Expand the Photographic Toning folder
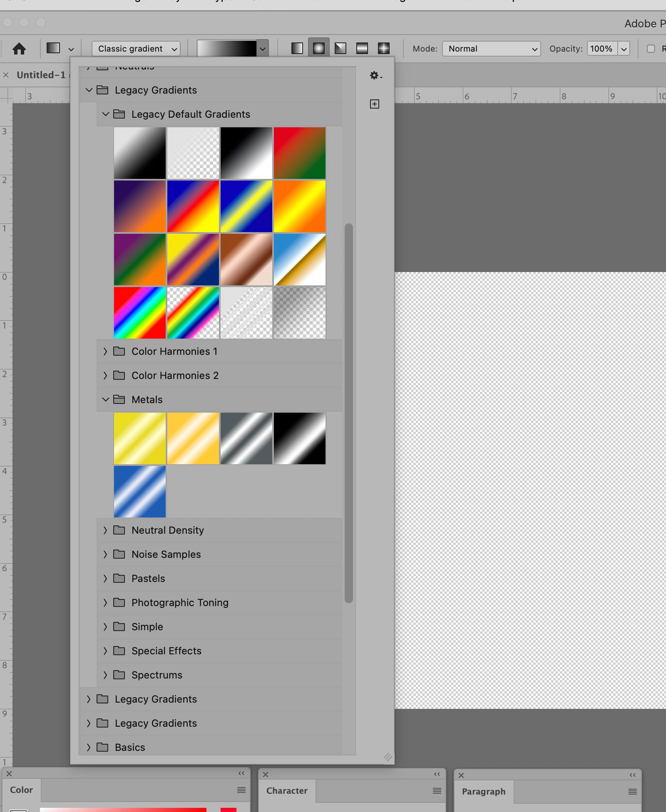This screenshot has height=812, width=666. [105, 602]
